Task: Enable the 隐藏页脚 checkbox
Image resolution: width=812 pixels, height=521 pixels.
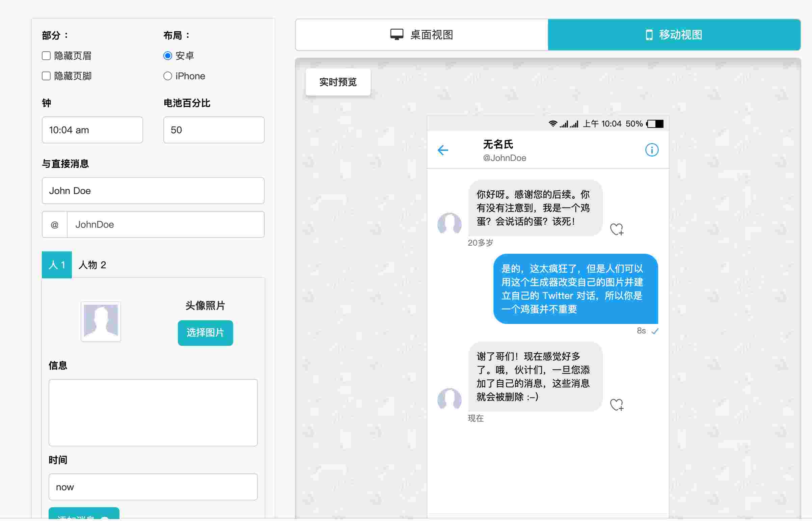Action: click(46, 76)
